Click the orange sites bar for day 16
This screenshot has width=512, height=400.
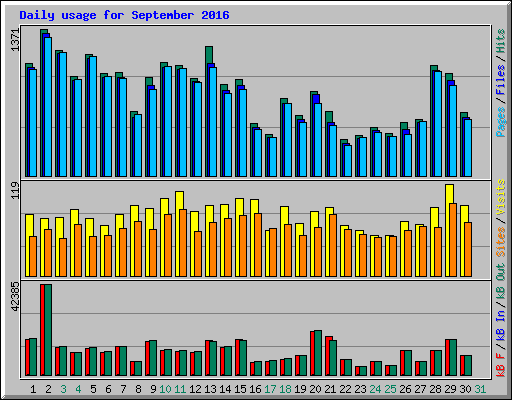258,245
